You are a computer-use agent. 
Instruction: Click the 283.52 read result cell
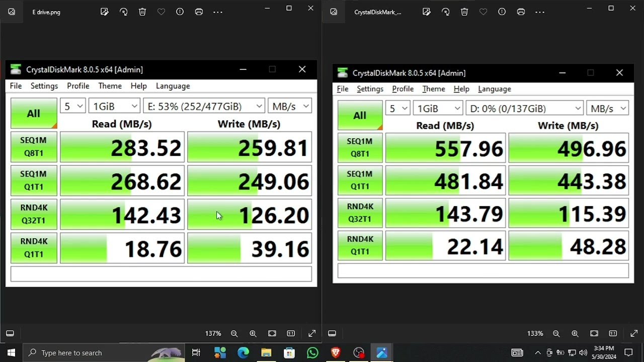point(122,147)
